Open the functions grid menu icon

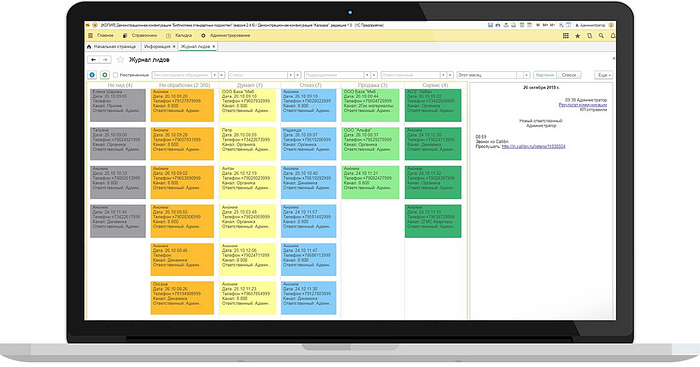coord(566,35)
